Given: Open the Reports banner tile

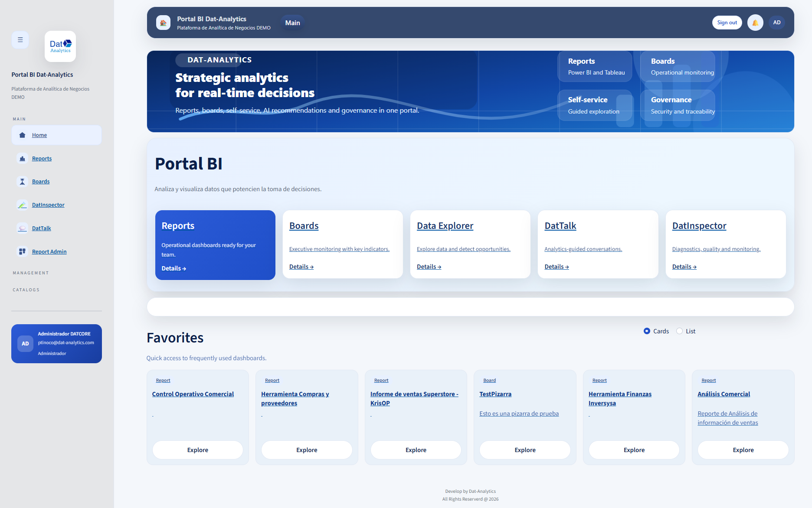Looking at the screenshot, I should [595, 66].
